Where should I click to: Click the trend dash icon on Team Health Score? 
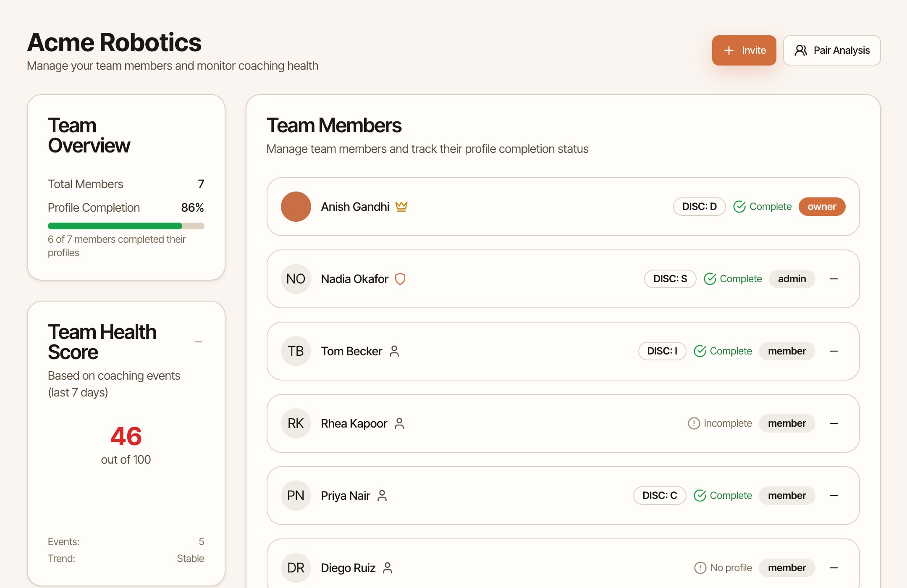coord(199,342)
